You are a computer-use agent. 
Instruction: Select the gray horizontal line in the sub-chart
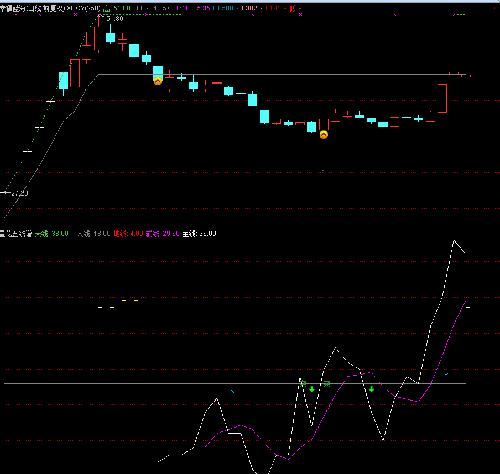(x=235, y=383)
